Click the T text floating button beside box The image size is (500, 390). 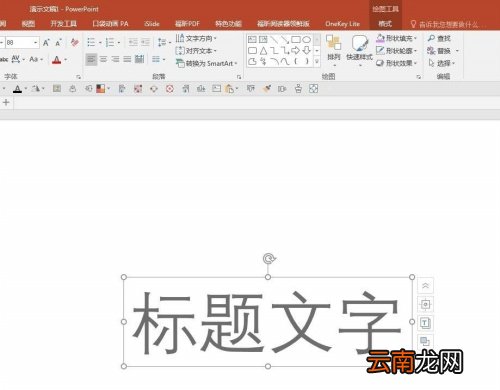pos(425,323)
